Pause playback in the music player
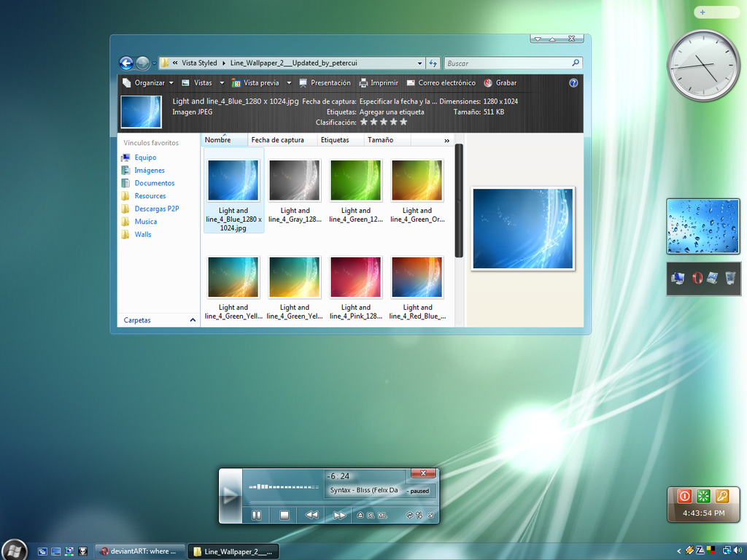747x560 pixels. tap(256, 516)
